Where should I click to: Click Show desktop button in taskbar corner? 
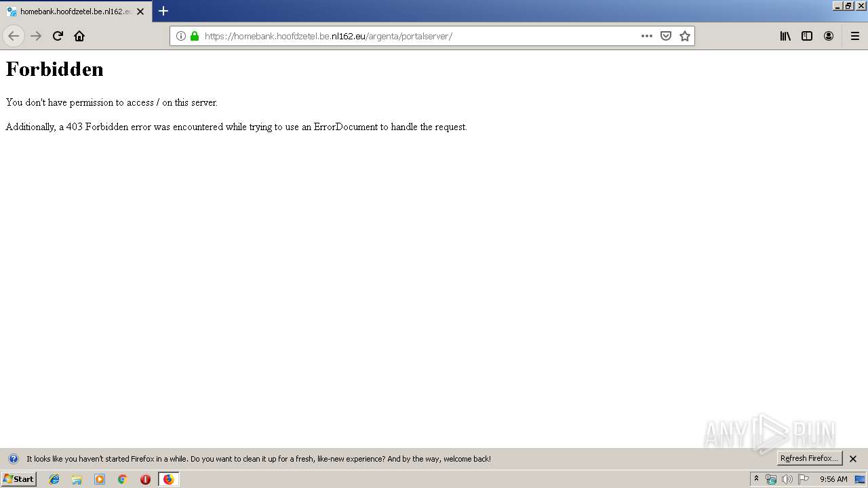tap(861, 479)
